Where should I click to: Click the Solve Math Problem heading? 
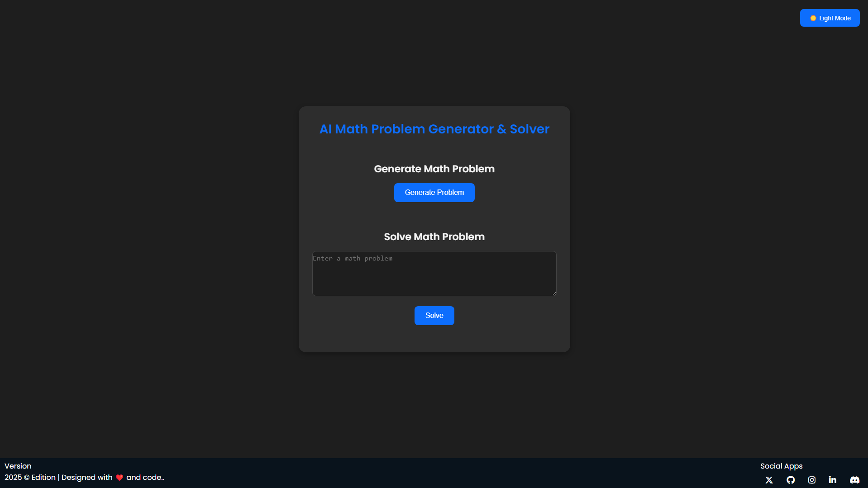point(434,237)
